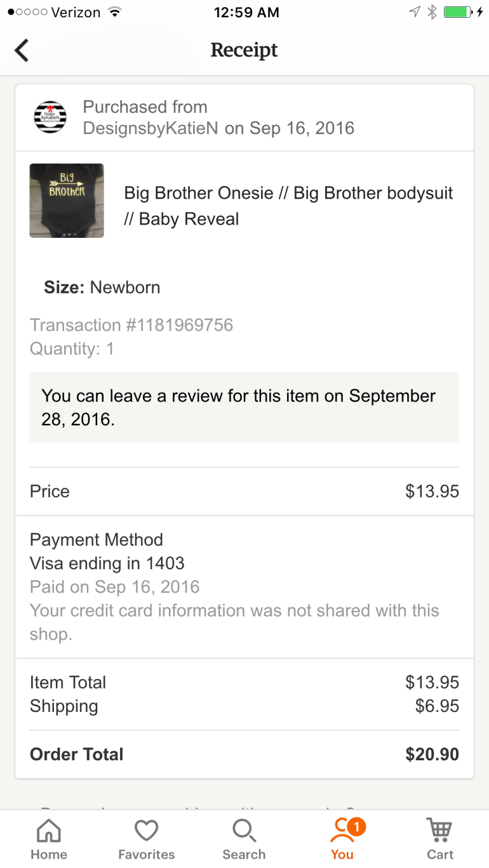
Task: Tap the location arrow status icon
Action: [x=415, y=12]
